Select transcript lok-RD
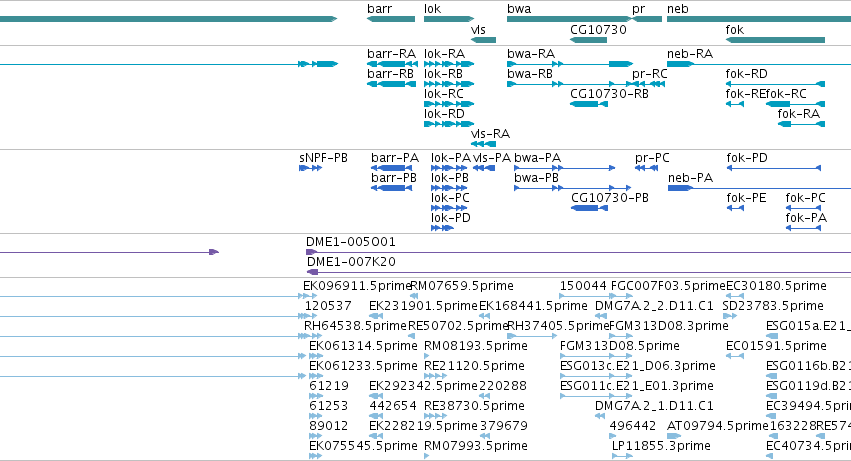Screen dimensions: 851x461 [444, 114]
